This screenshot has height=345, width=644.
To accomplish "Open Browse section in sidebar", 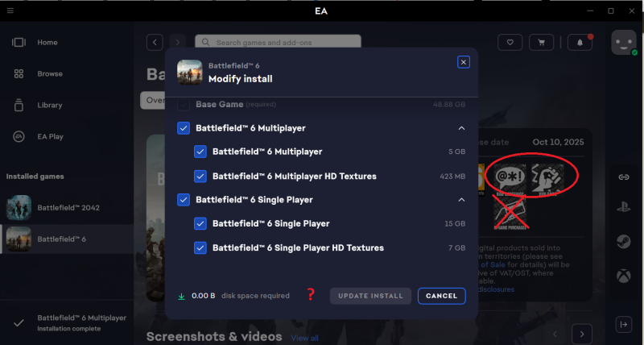I will [50, 74].
